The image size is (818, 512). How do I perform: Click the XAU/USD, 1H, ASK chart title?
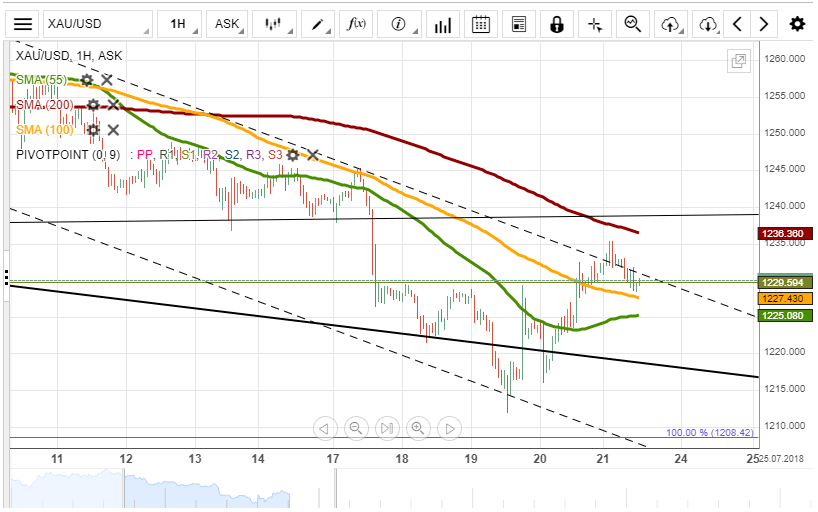coord(69,55)
